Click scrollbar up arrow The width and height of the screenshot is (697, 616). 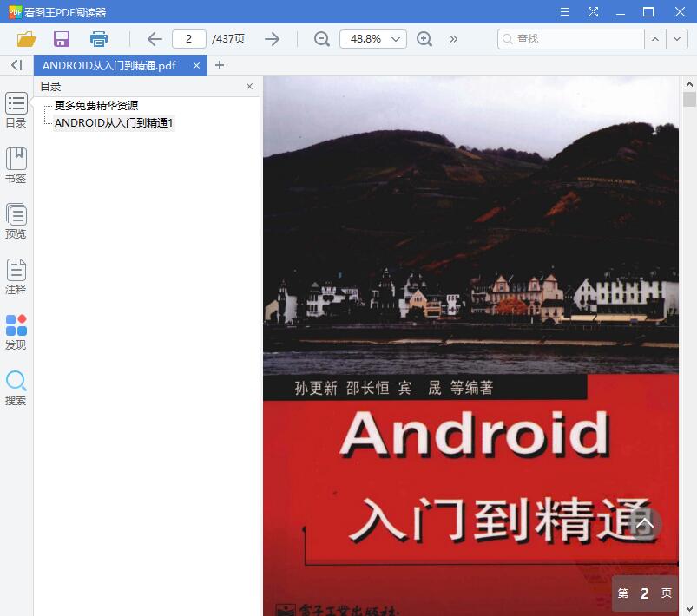[689, 84]
